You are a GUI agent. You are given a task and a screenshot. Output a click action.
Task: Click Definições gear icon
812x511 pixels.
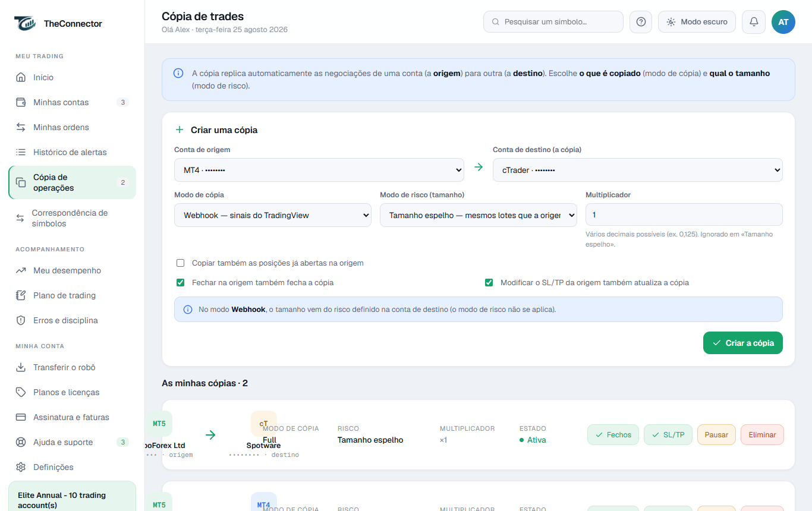coord(21,467)
